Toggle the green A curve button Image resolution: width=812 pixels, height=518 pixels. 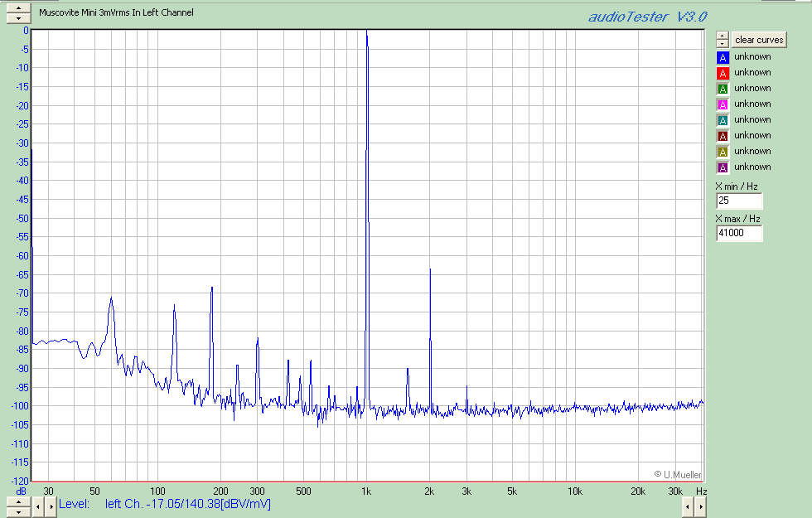click(723, 89)
